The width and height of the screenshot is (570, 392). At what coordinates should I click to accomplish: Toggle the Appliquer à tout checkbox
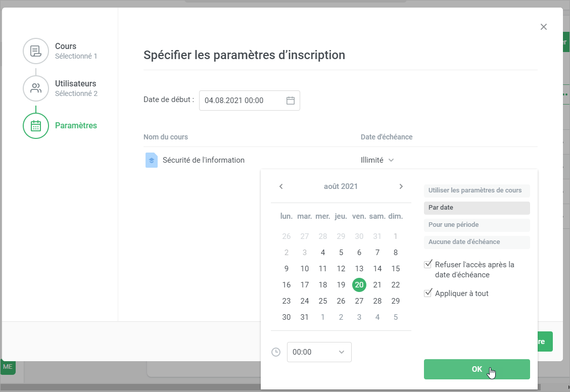429,293
